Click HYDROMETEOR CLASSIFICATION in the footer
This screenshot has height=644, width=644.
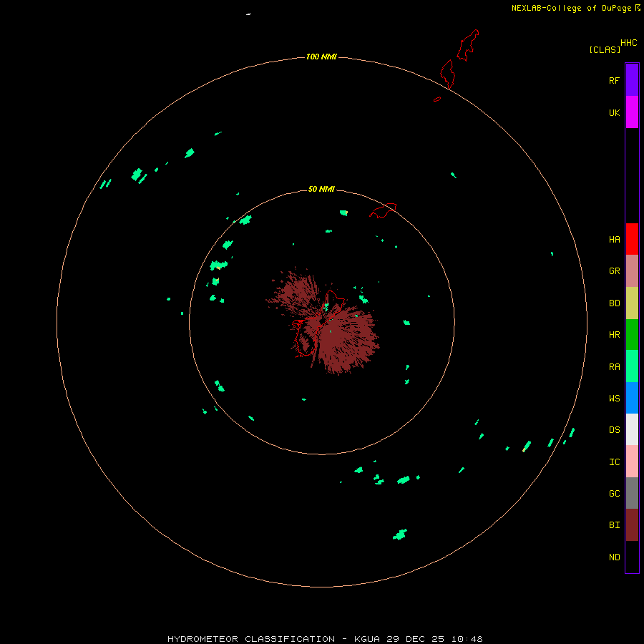pyautogui.click(x=251, y=639)
